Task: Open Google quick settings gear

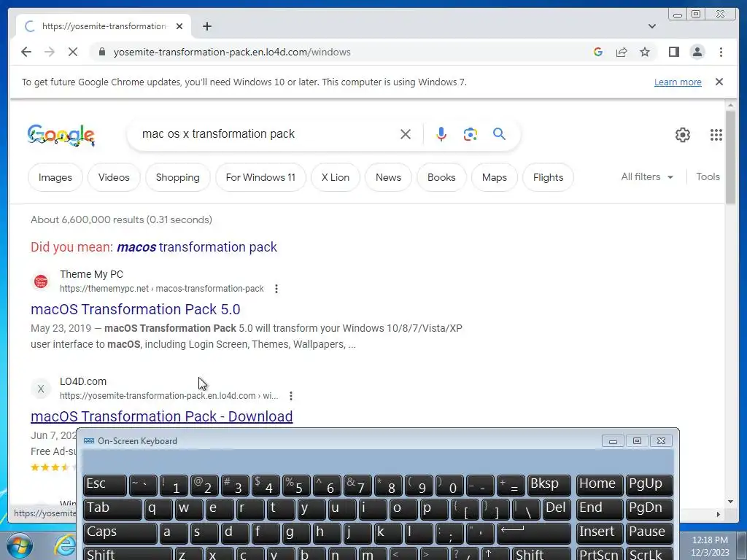Action: coord(682,135)
